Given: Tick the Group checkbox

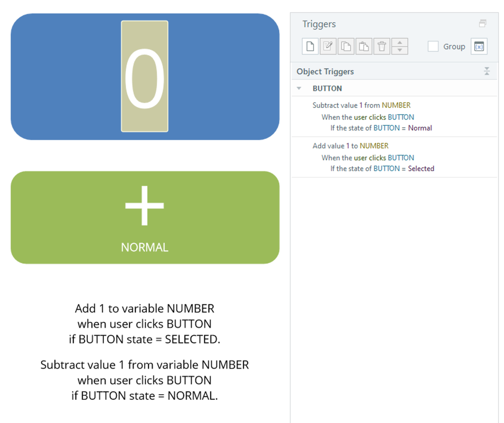Looking at the screenshot, I should [433, 46].
